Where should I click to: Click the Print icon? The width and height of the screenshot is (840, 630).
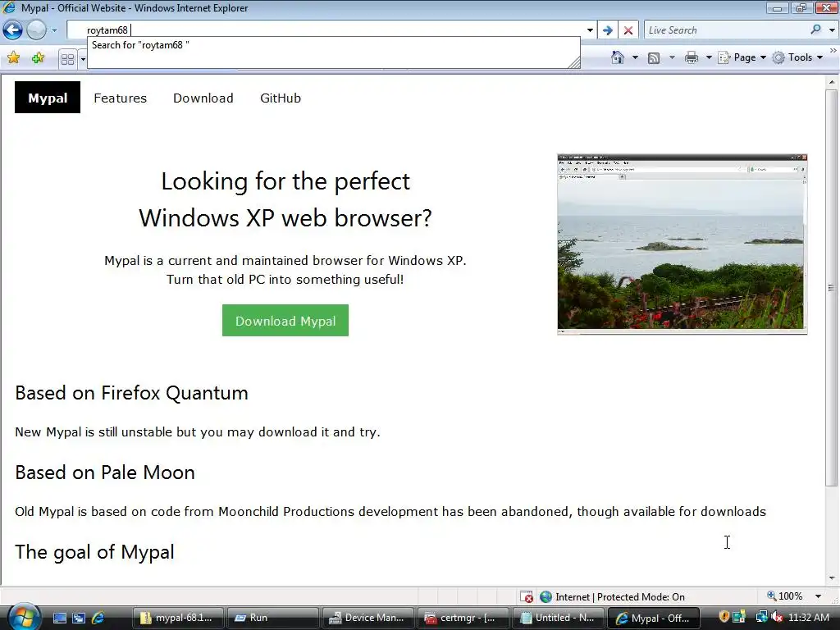click(x=692, y=58)
